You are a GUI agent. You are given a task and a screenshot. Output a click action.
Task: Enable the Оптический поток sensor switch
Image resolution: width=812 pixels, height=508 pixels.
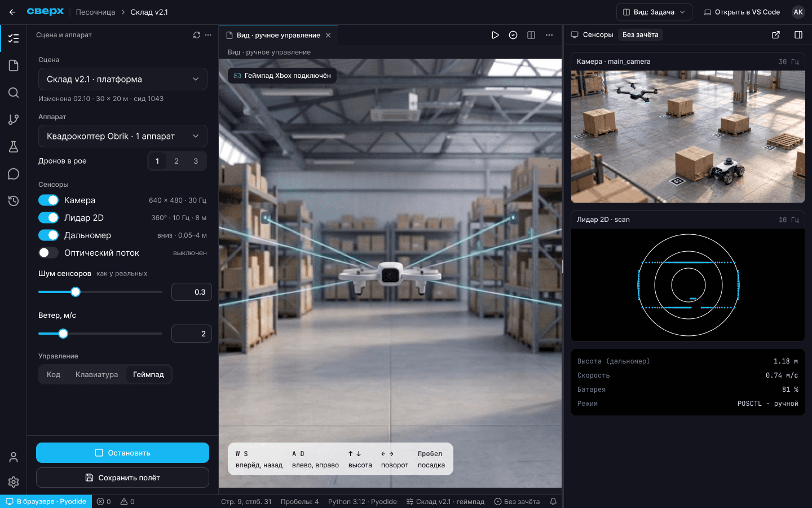click(48, 253)
